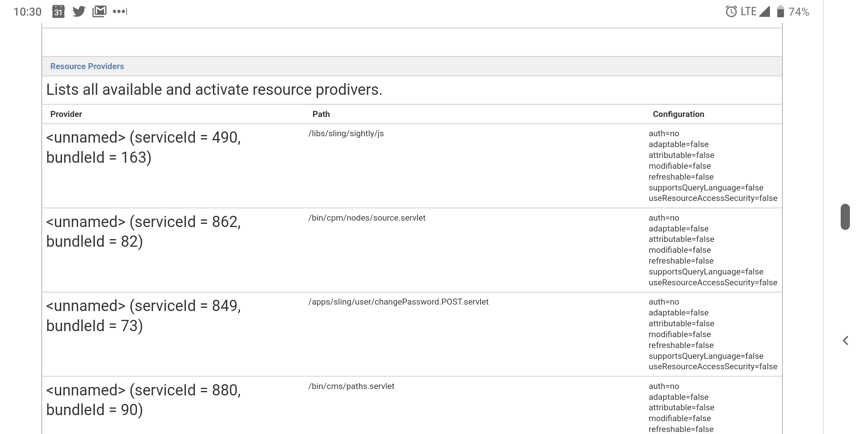Toggle adaptable=false for first provider
Screen dimensions: 868x434
click(x=678, y=144)
